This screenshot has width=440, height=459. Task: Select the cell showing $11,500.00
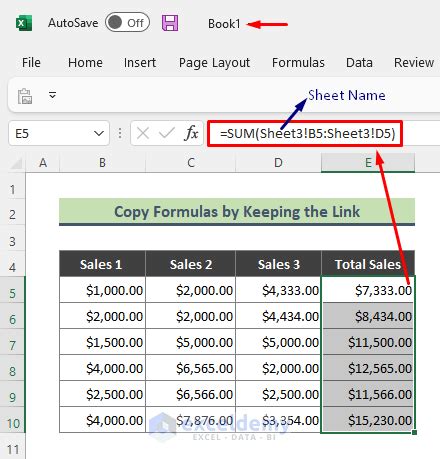[x=368, y=342]
